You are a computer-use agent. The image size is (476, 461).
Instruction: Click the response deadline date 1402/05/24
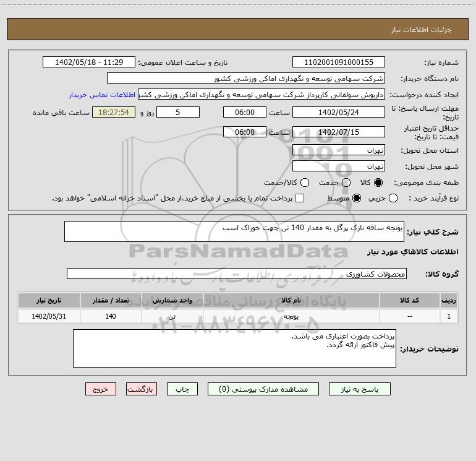pyautogui.click(x=339, y=112)
